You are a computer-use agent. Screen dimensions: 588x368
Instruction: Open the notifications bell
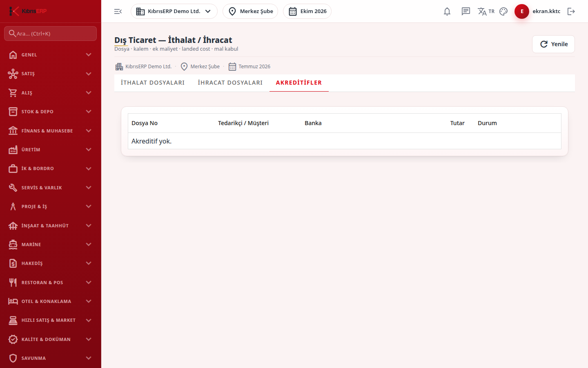click(x=447, y=11)
